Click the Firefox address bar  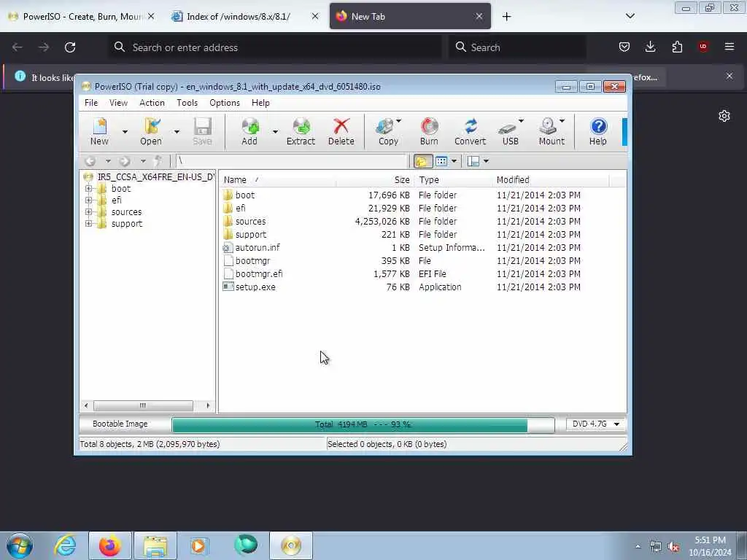click(275, 47)
